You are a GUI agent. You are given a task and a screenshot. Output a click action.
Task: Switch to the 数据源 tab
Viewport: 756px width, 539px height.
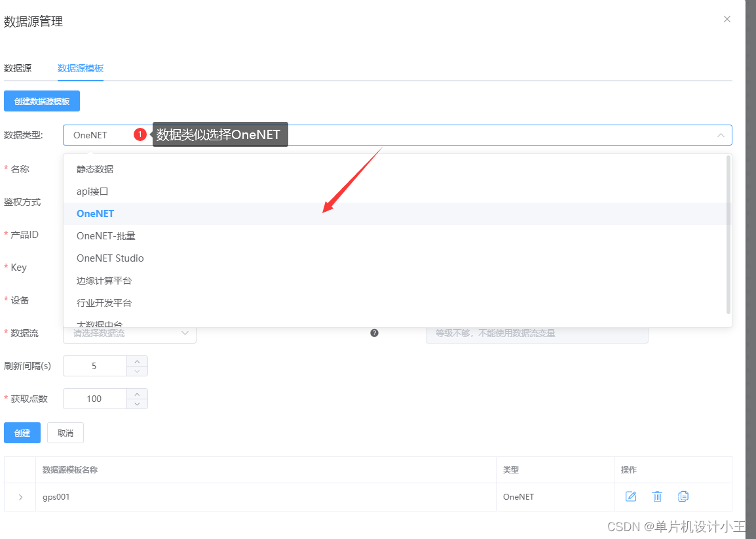tap(18, 68)
